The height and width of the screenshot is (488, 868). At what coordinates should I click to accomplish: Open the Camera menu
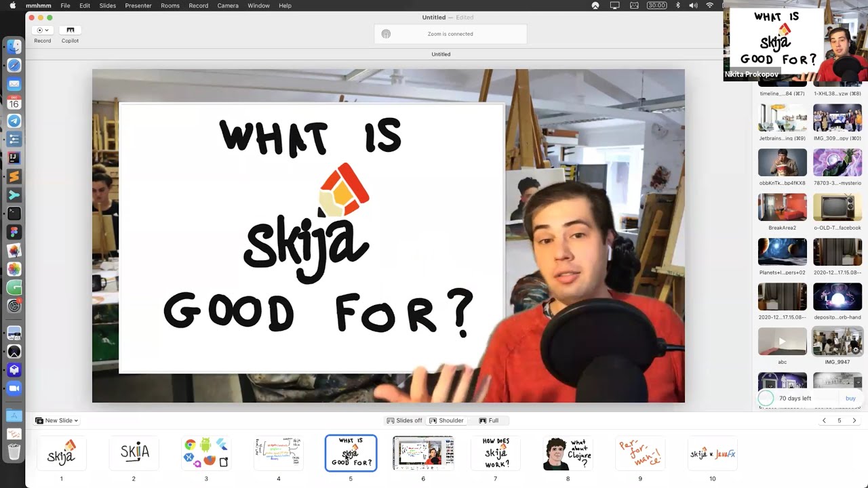[x=228, y=5]
